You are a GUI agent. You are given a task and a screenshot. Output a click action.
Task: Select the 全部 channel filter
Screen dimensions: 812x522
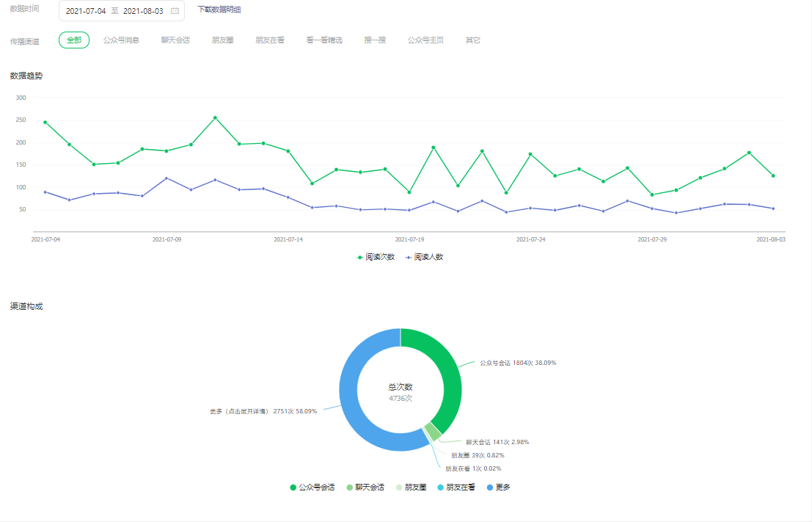(x=74, y=40)
